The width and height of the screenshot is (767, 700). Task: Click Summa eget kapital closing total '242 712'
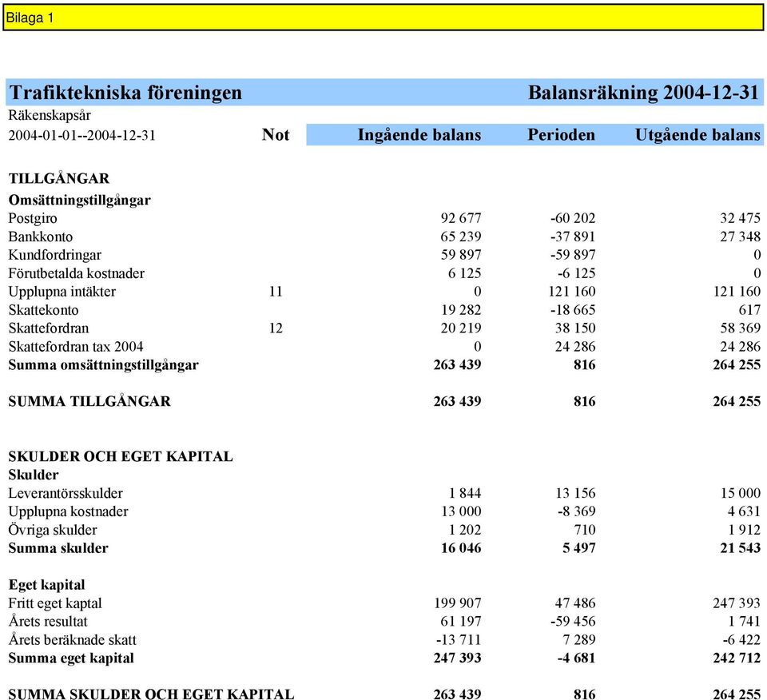click(737, 658)
